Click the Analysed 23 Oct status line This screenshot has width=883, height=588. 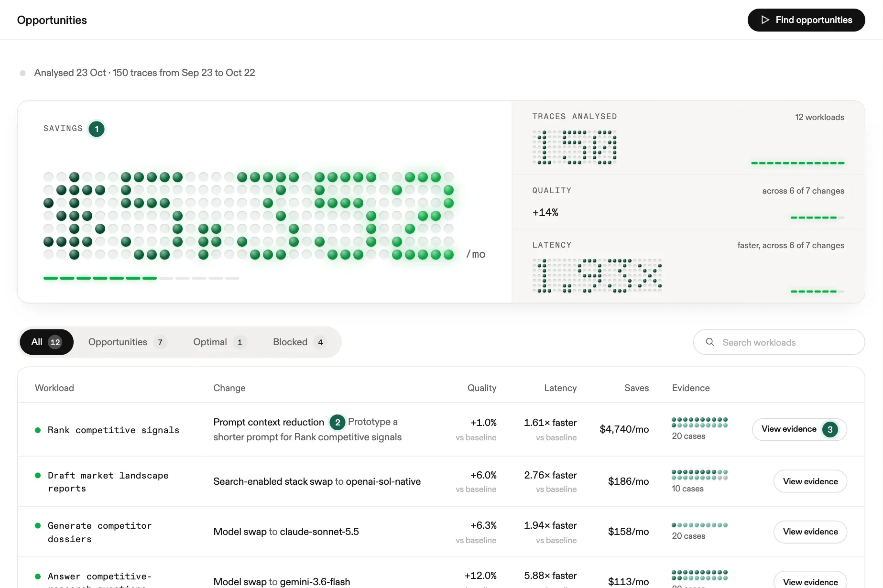click(144, 73)
